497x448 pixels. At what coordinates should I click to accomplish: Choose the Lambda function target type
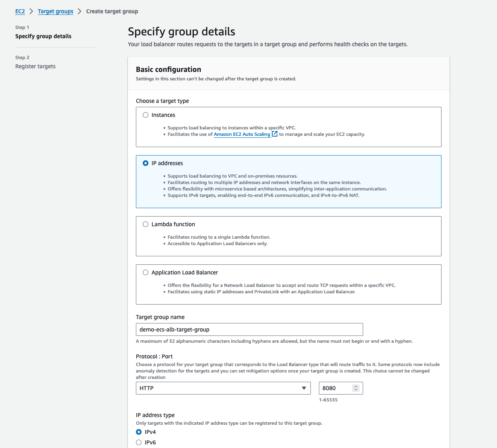pos(146,224)
